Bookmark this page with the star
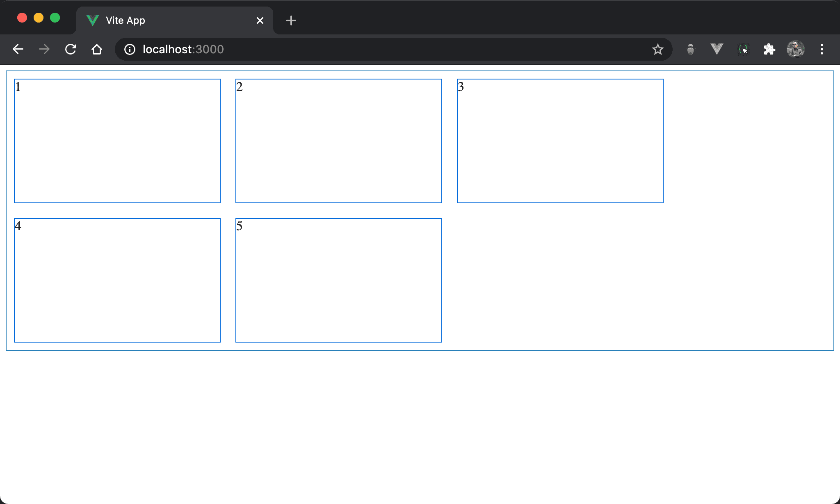The height and width of the screenshot is (504, 840). pyautogui.click(x=657, y=49)
